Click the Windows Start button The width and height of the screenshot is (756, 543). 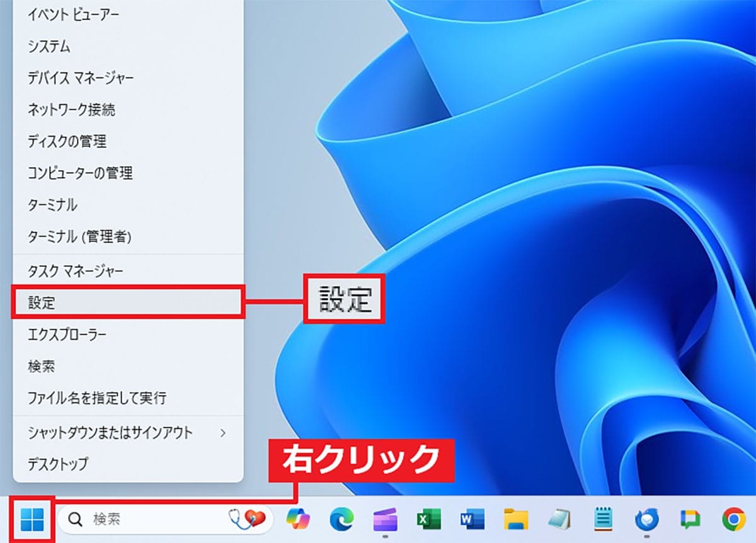tap(32, 519)
